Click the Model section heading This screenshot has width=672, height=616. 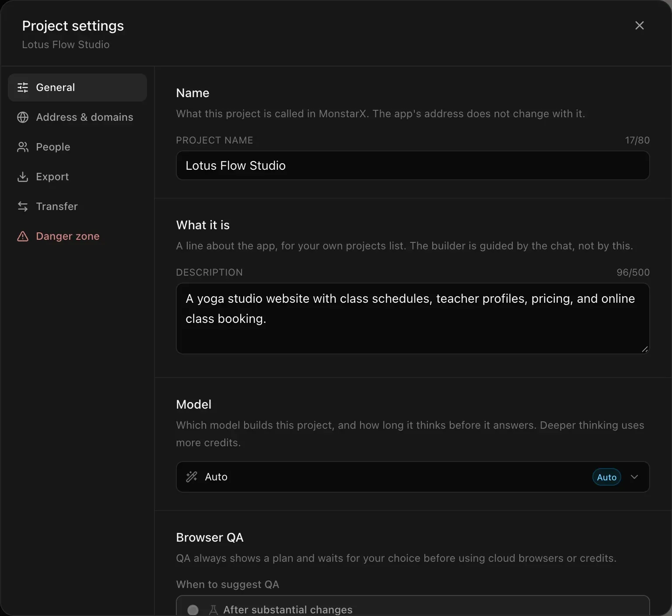(x=193, y=404)
